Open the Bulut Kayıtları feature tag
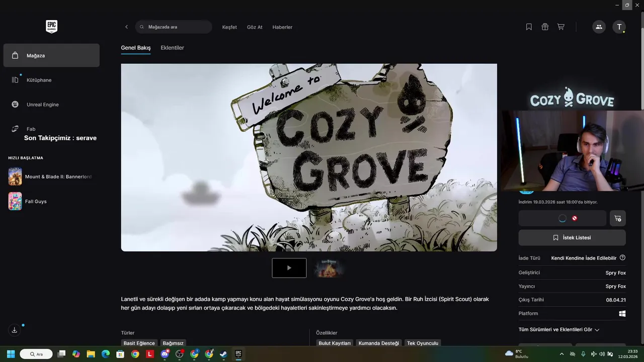644x362 pixels. click(x=335, y=343)
